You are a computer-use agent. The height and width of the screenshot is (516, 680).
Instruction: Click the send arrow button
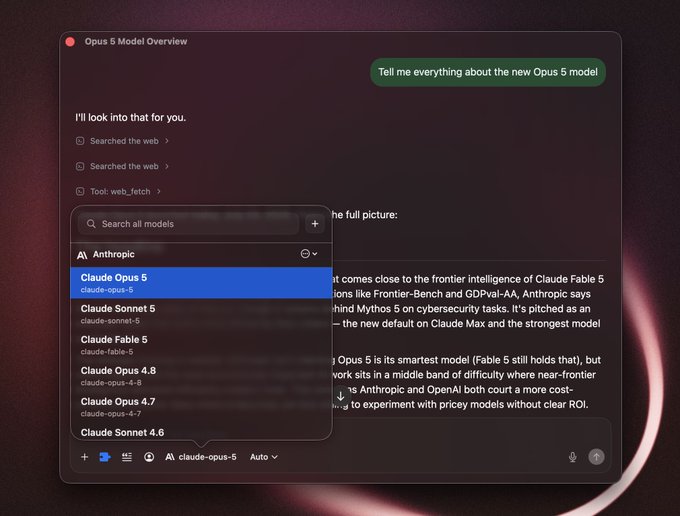596,457
